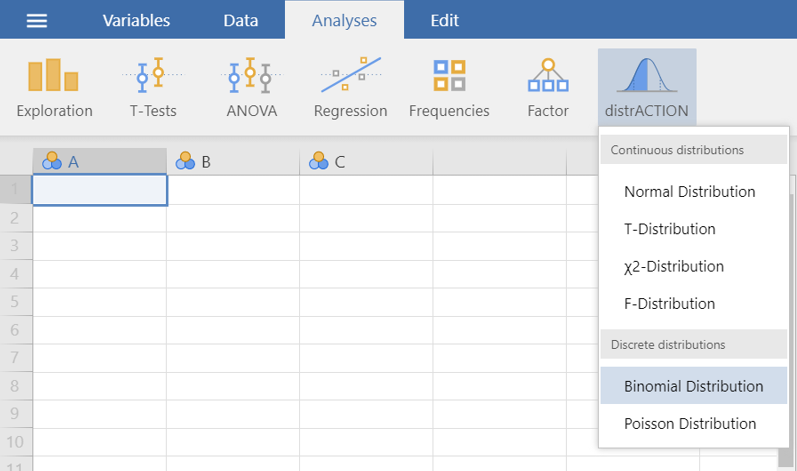Viewport: 797px width, 471px height.
Task: Select χ2-Distribution menu entry
Action: [x=673, y=267]
